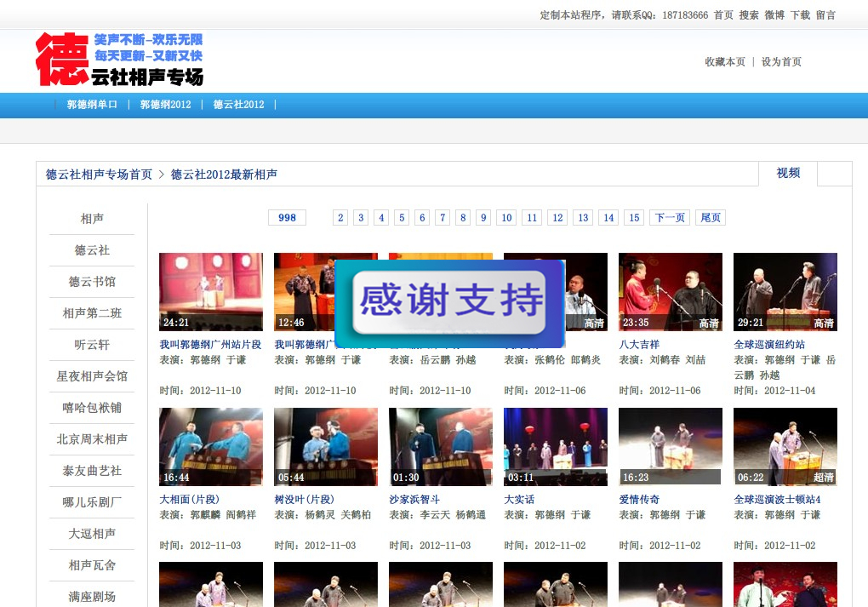Open the 大相面(片段) title link
Viewport: 868px width, 607px height.
189,500
